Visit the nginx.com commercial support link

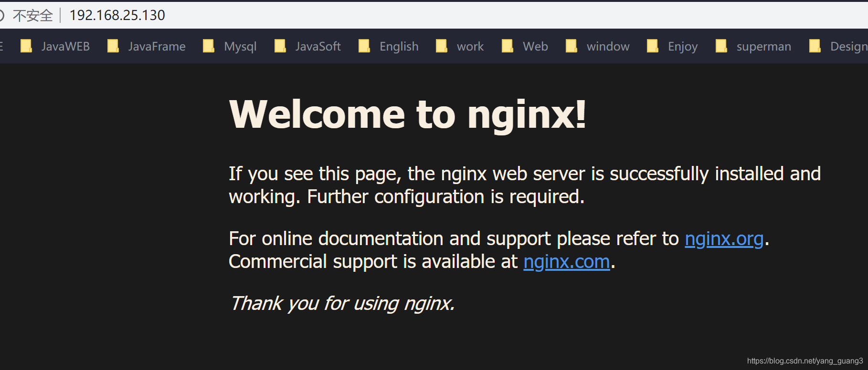[x=567, y=262]
